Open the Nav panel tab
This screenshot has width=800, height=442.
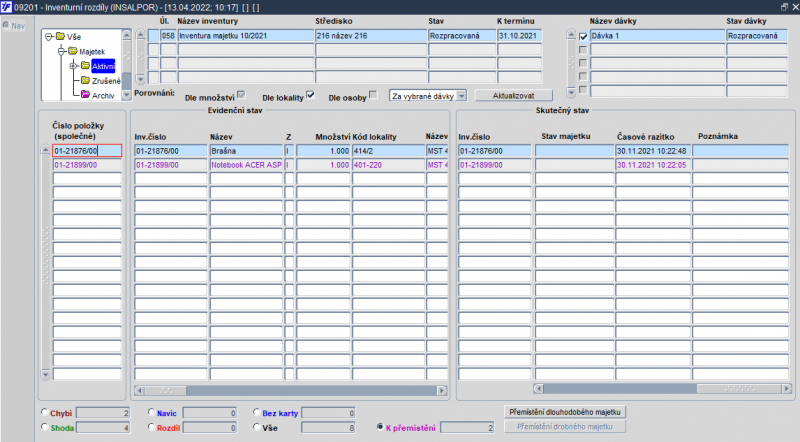pyautogui.click(x=14, y=26)
